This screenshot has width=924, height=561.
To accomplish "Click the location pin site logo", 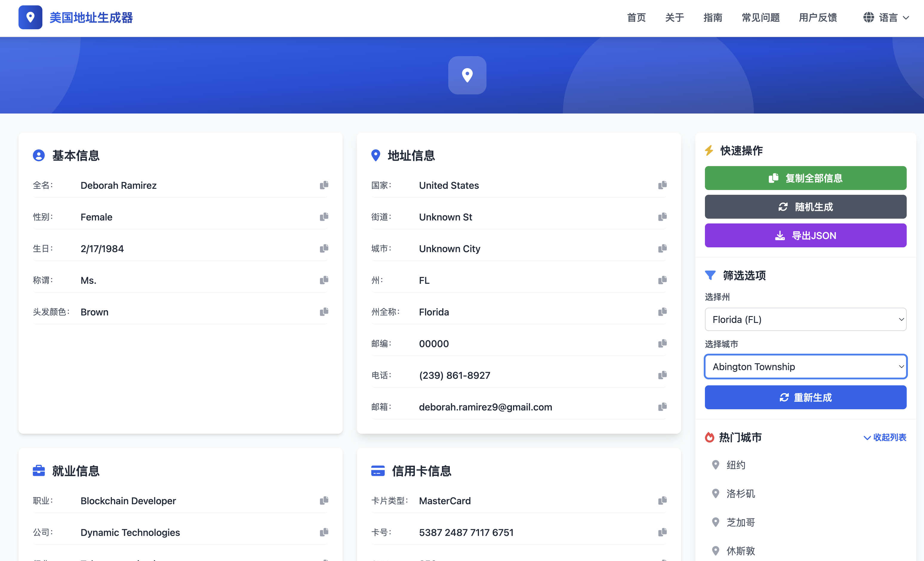I will (30, 17).
